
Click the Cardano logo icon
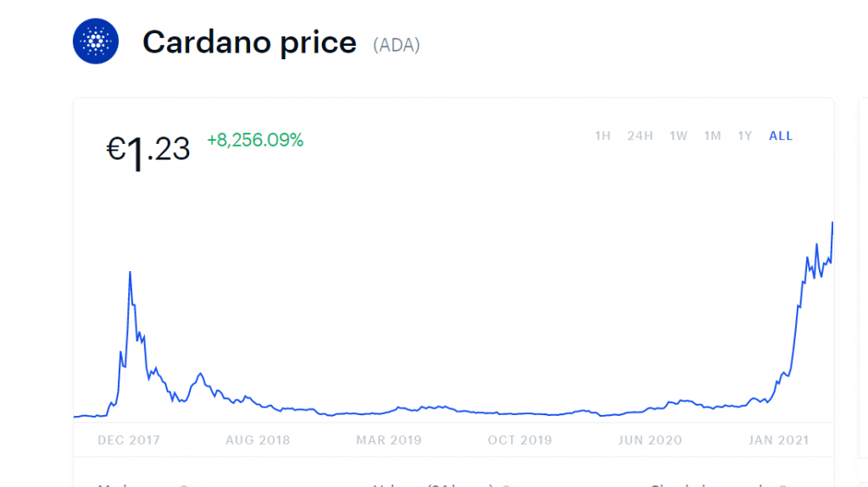tap(96, 41)
